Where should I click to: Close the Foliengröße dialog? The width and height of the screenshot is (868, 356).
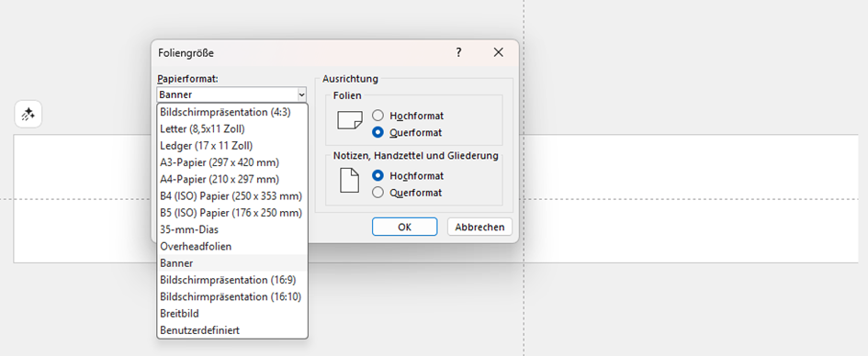[x=498, y=52]
